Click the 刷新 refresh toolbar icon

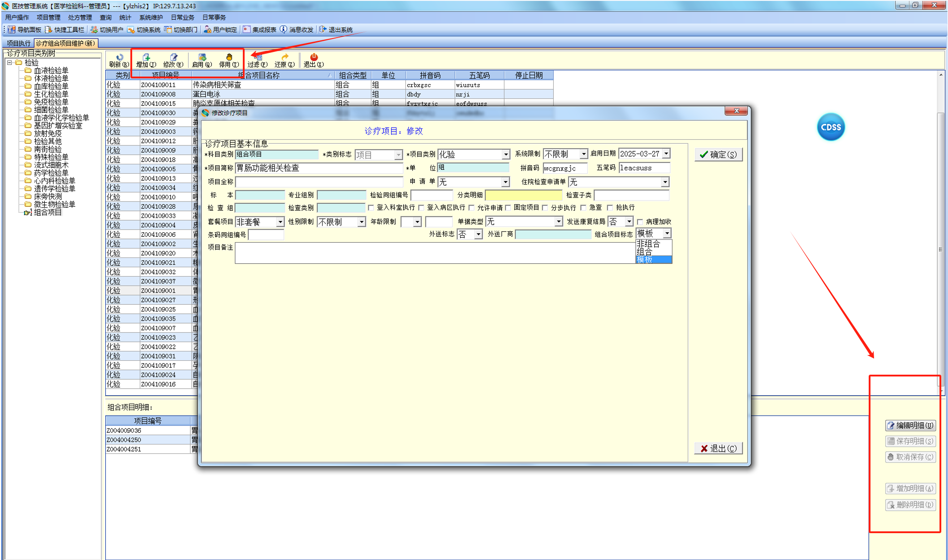[x=119, y=57]
